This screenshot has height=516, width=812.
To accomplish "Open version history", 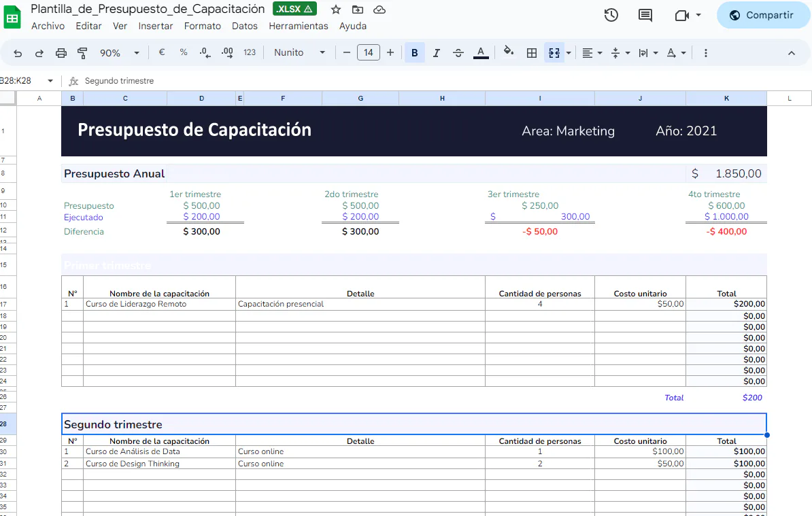I will (x=611, y=15).
